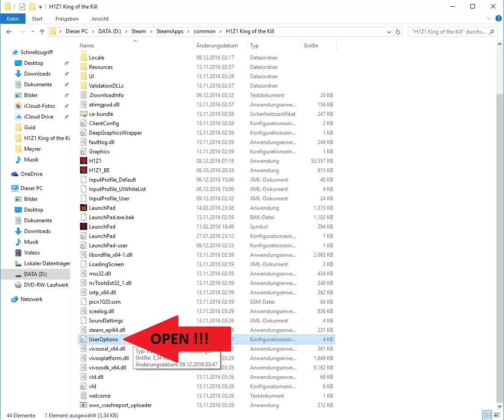The width and height of the screenshot is (504, 420).
Task: Select the wws_crashreport_uploader icon
Action: pyautogui.click(x=84, y=405)
